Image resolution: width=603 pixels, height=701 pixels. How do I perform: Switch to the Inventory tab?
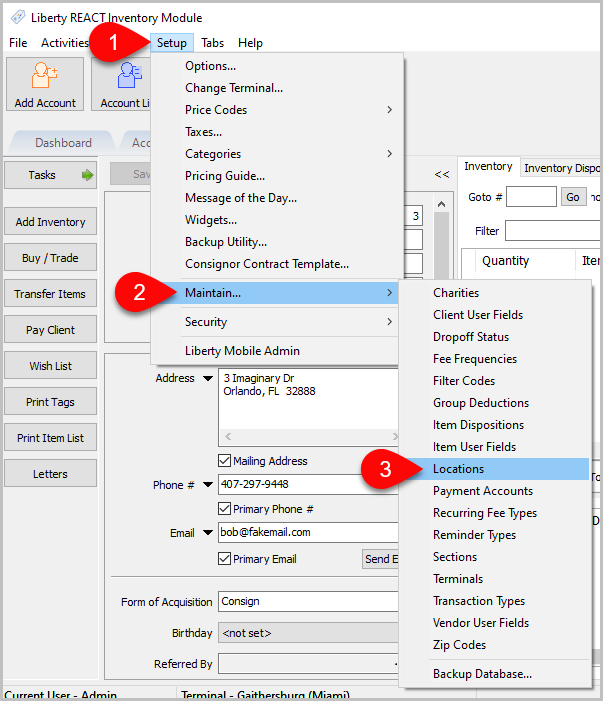[x=488, y=166]
